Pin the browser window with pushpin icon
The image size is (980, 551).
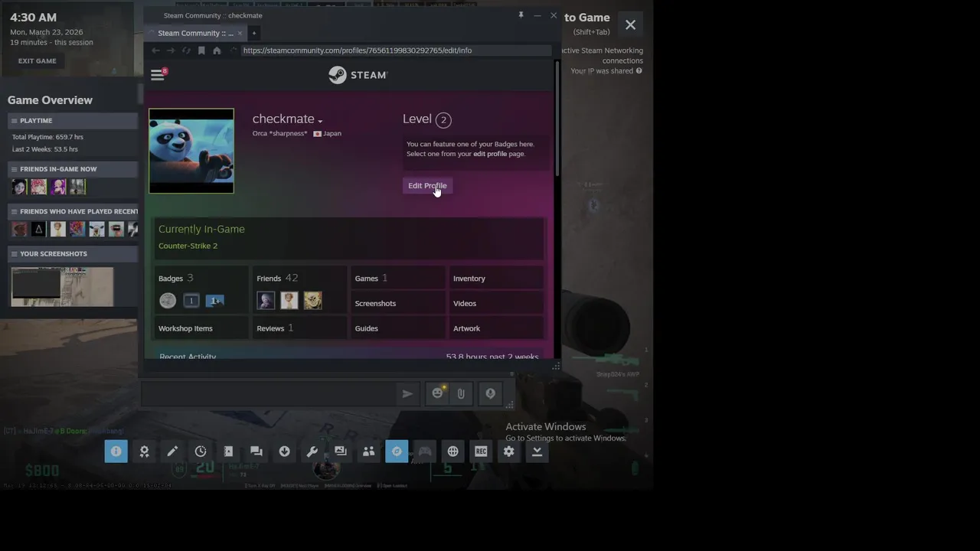[x=521, y=15]
